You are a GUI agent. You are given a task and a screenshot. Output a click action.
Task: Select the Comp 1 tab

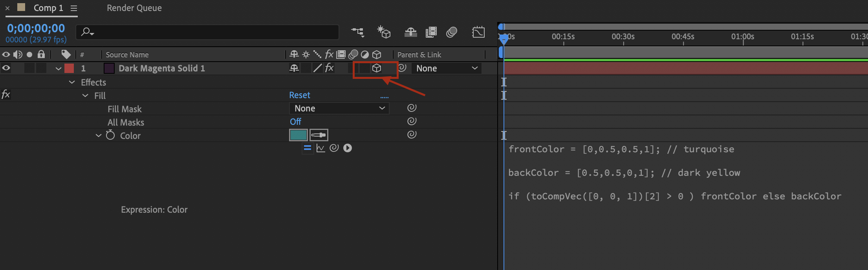pyautogui.click(x=48, y=8)
